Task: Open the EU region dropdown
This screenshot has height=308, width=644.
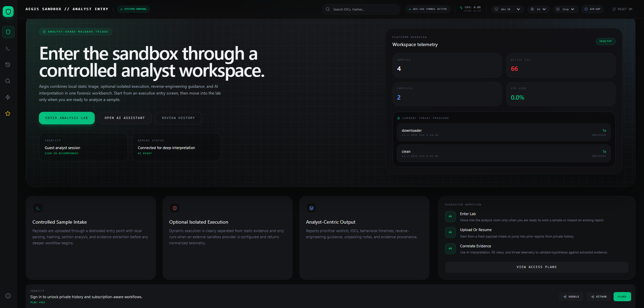Action: point(538,9)
